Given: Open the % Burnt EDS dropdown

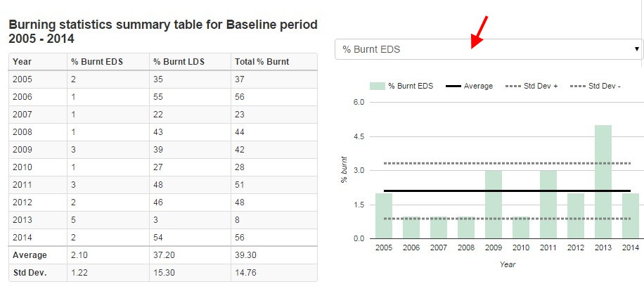Looking at the screenshot, I should (x=488, y=49).
